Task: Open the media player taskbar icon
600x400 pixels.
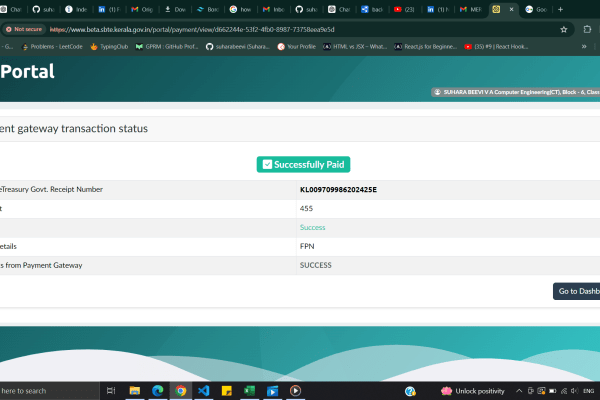Action: (295, 391)
